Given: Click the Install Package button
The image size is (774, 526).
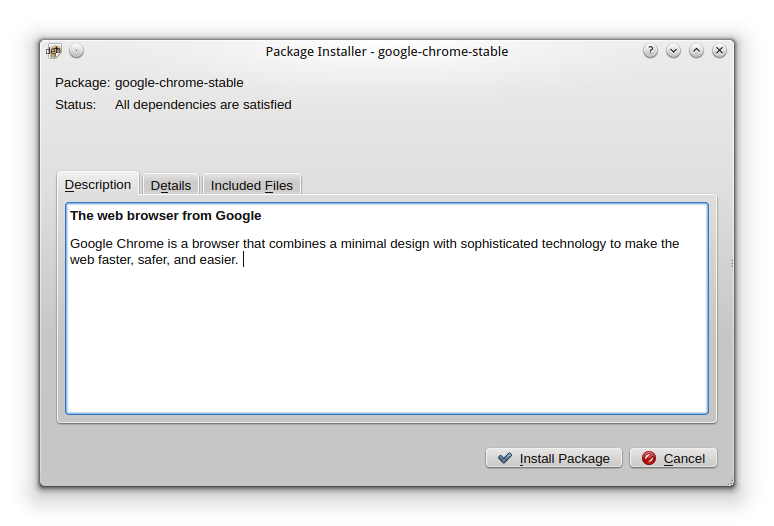Looking at the screenshot, I should [x=554, y=458].
